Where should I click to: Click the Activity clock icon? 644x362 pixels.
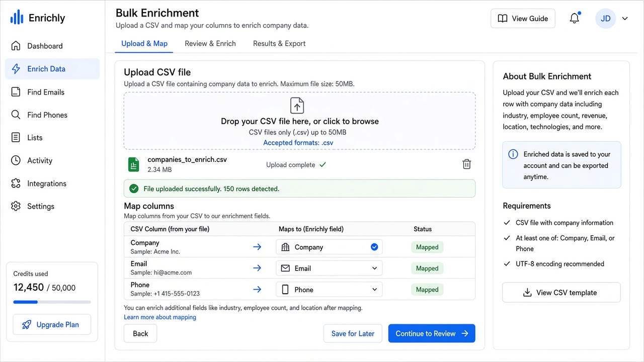pyautogui.click(x=16, y=160)
